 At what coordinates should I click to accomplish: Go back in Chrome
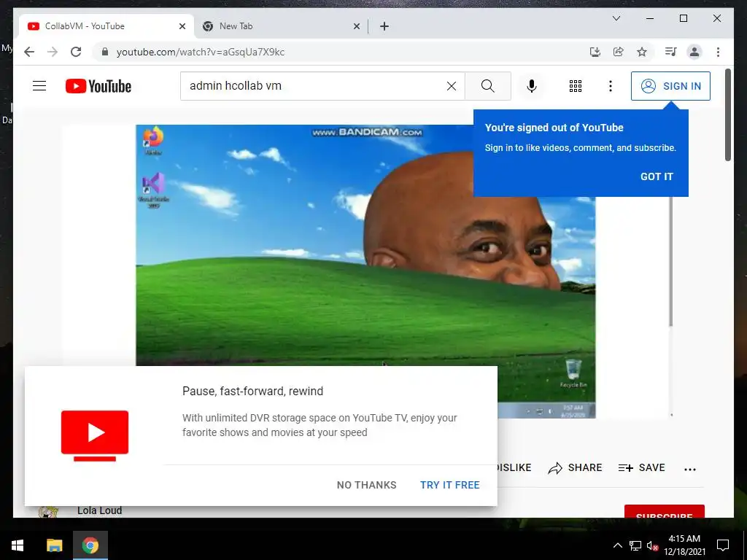(x=29, y=52)
